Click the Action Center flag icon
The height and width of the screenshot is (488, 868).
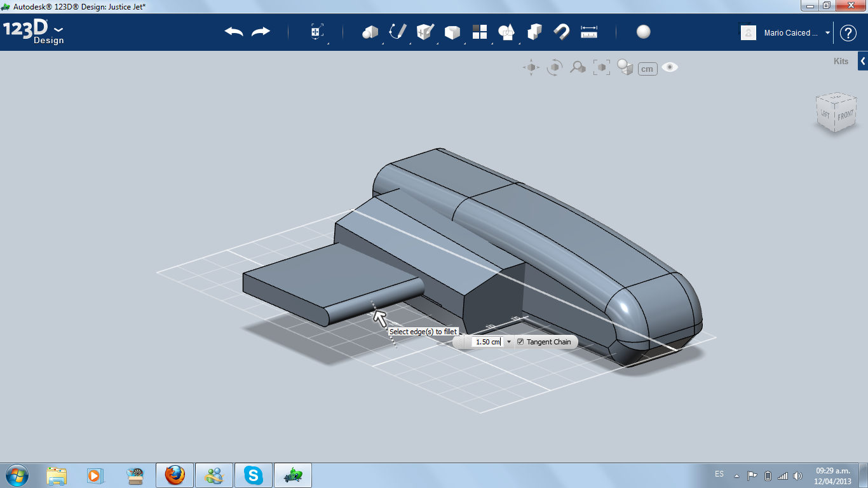[752, 476]
